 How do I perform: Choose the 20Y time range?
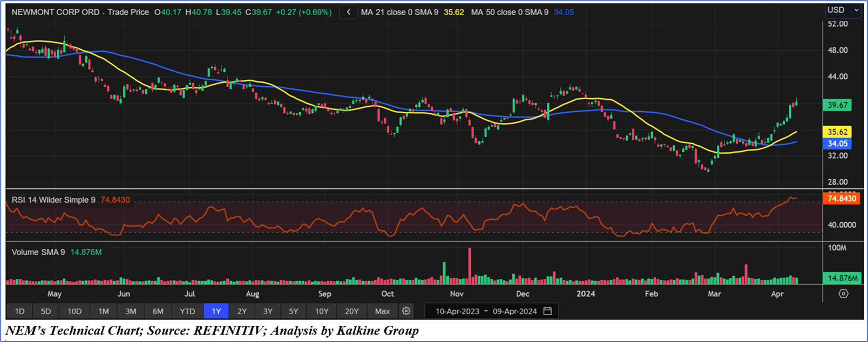352,311
